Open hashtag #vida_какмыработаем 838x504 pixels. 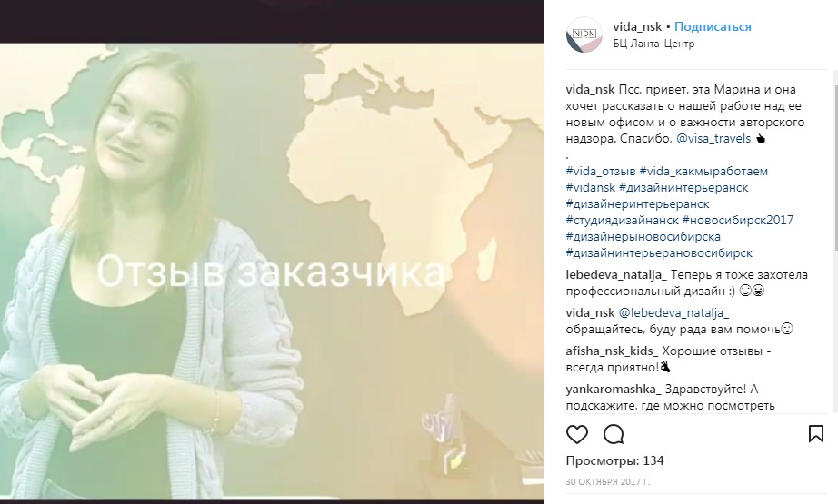point(703,172)
